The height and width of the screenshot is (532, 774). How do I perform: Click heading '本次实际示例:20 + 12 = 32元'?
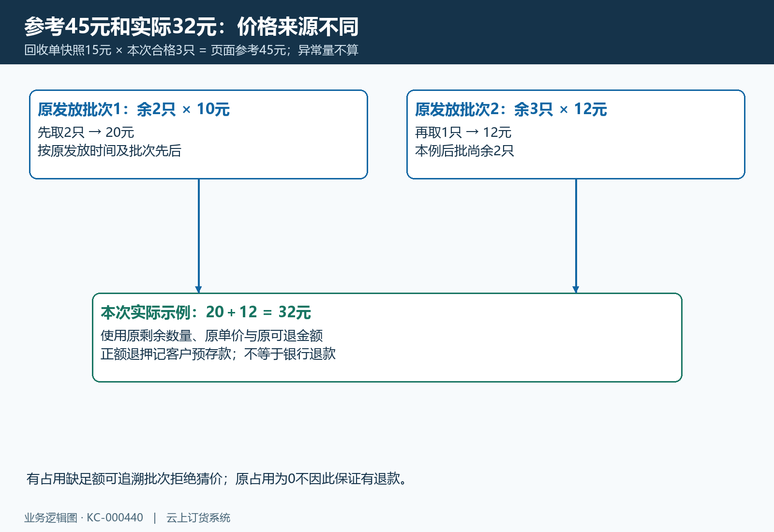(206, 312)
